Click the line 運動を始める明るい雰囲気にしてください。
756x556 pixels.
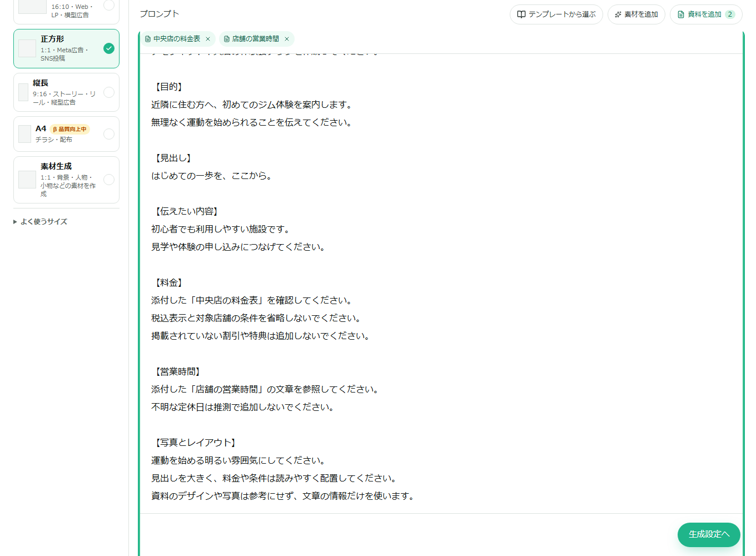[238, 460]
